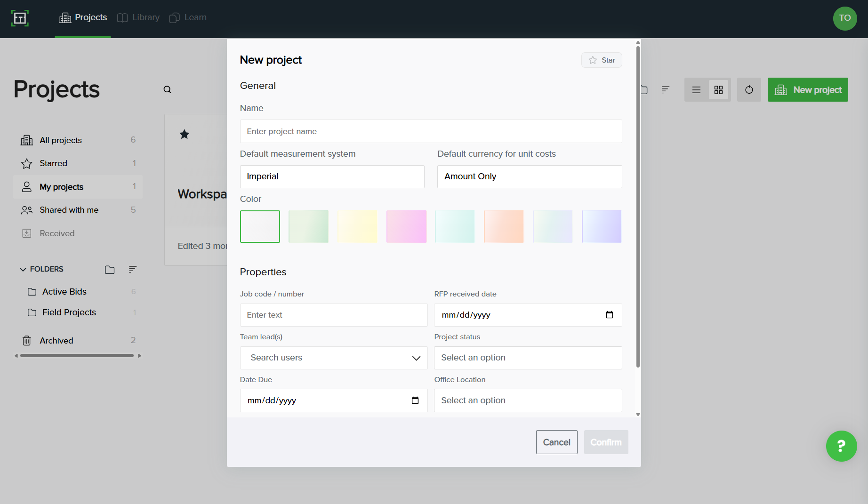Open the Library tab
Viewport: 868px width, 504px height.
click(x=138, y=18)
